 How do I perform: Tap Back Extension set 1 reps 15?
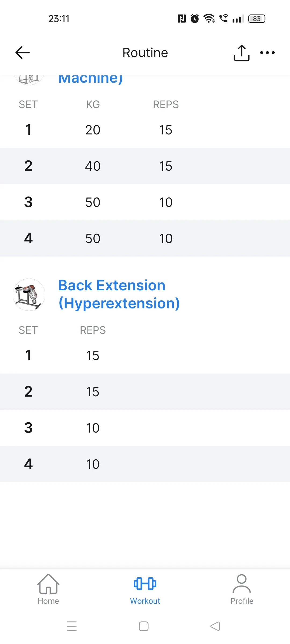pos(93,356)
